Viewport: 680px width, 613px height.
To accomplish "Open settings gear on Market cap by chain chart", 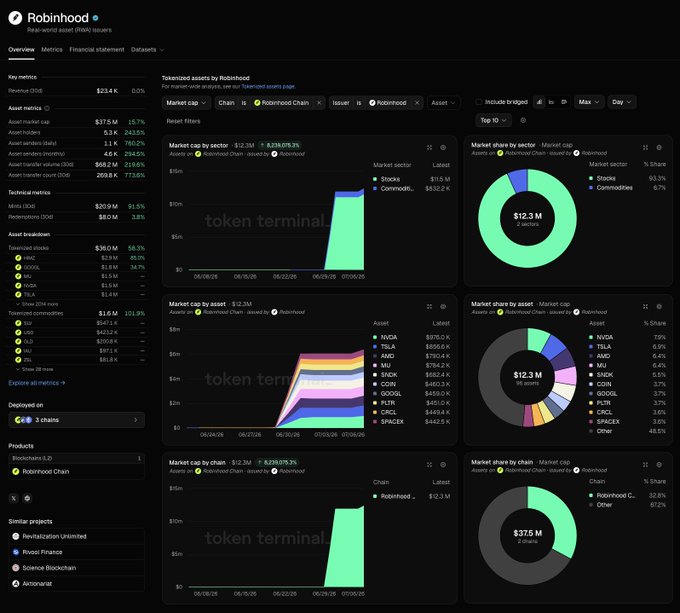I will pos(443,465).
